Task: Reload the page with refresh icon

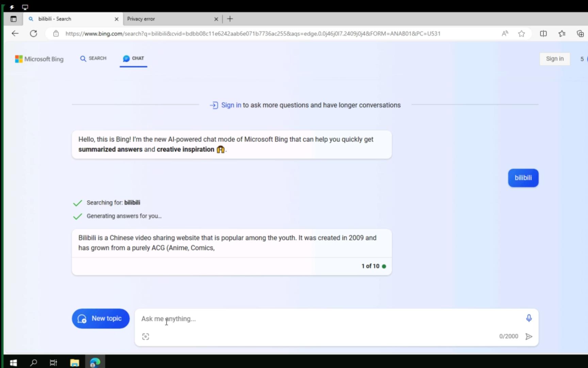Action: pyautogui.click(x=33, y=33)
